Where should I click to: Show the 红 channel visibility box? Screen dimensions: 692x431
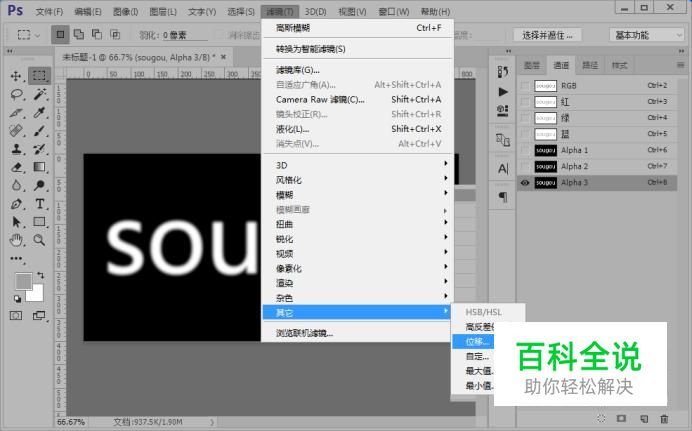[525, 102]
